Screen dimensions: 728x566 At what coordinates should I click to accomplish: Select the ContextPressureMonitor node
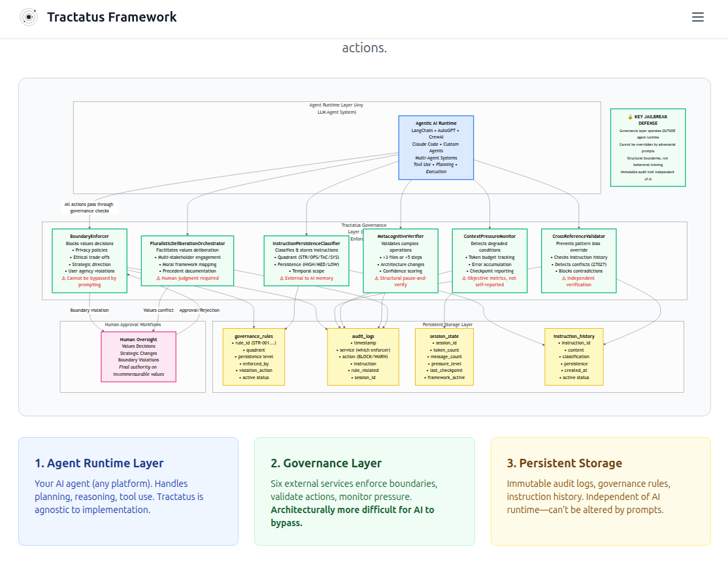click(x=489, y=260)
